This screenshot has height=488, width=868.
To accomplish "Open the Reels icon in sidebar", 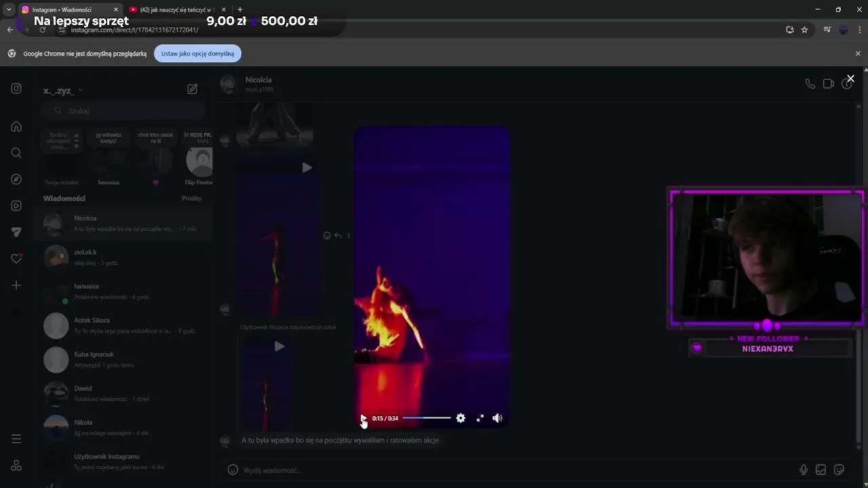I will coord(16,205).
